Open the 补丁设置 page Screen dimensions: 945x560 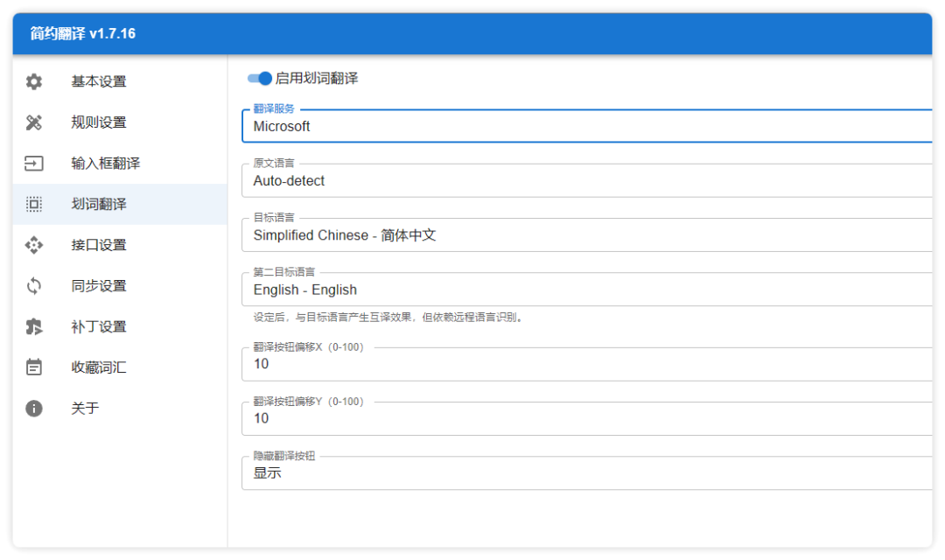pos(120,326)
